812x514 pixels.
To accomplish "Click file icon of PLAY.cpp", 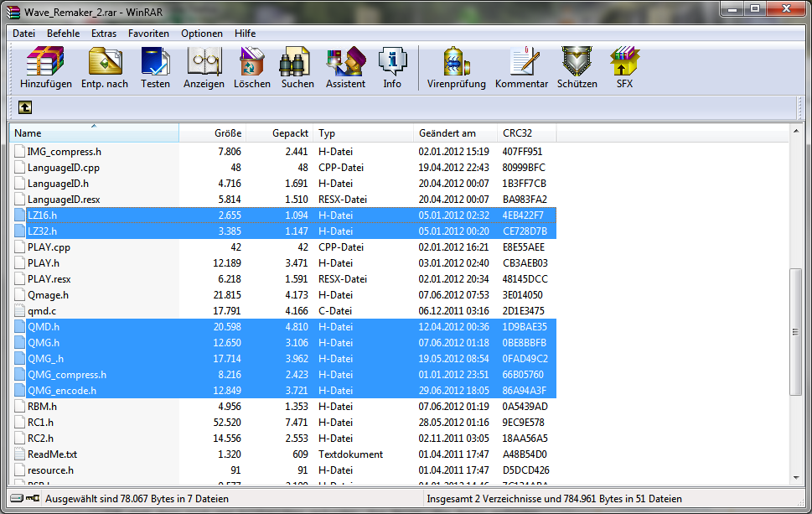I will coord(19,247).
